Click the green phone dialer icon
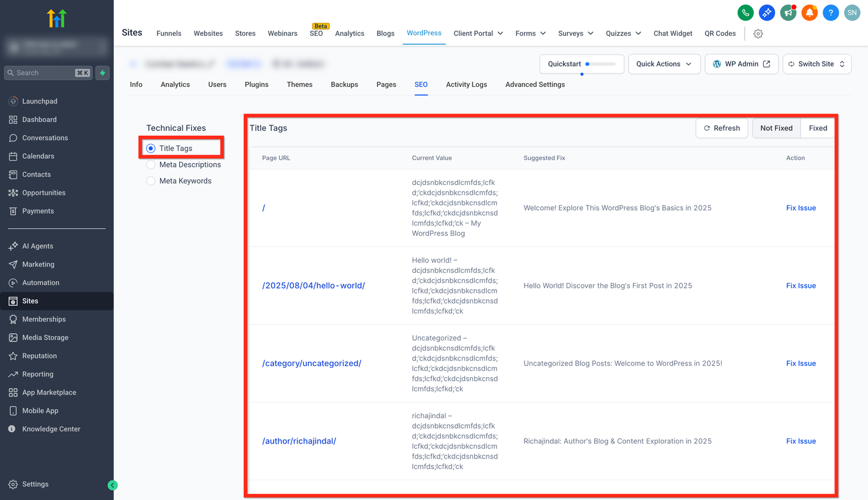Viewport: 868px width, 500px height. coord(745,12)
